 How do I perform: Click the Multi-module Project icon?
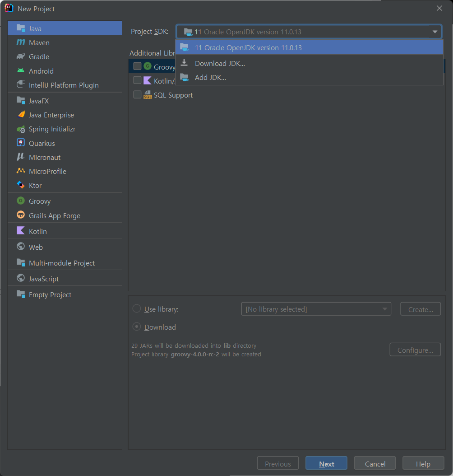click(x=21, y=262)
